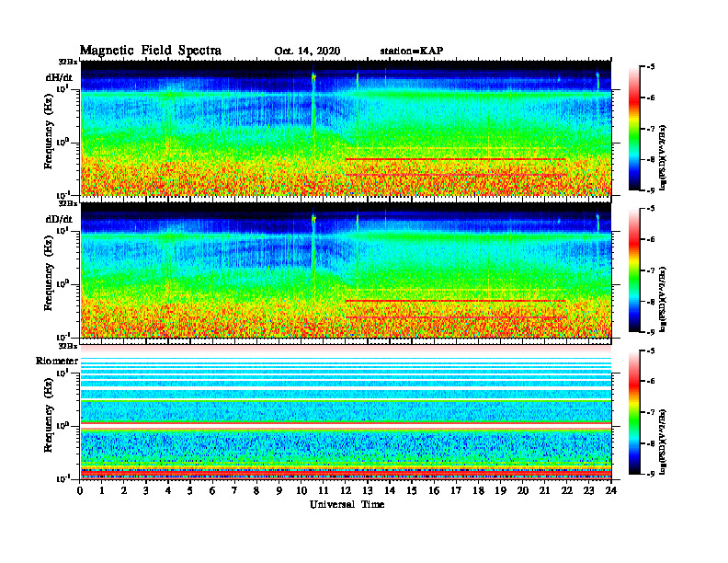The width and height of the screenshot is (728, 563).
Task: Click hour tick label "17" on time axis
Action: pos(456,491)
